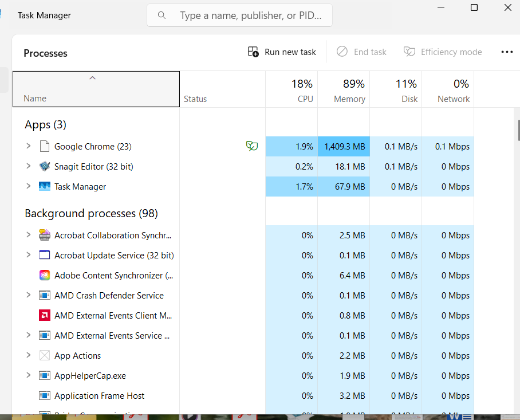Click the Google Chrome page icon
Image resolution: width=520 pixels, height=420 pixels.
pos(45,146)
